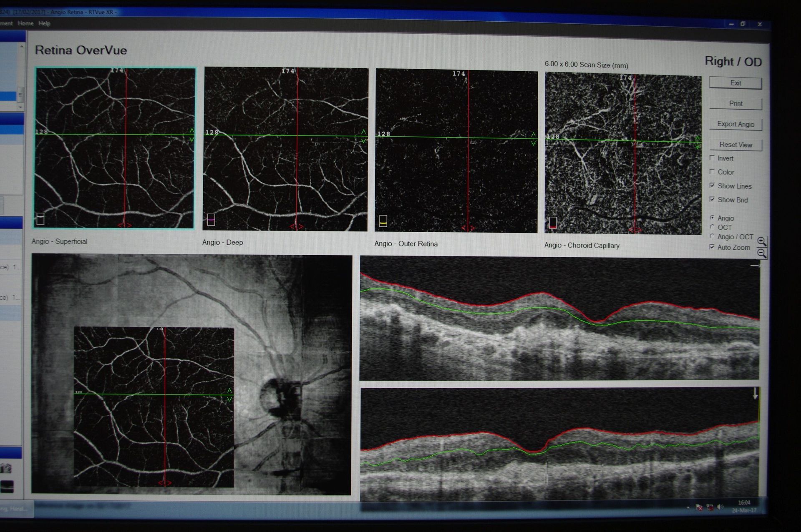Open the Help menu
The width and height of the screenshot is (801, 532).
coord(44,23)
